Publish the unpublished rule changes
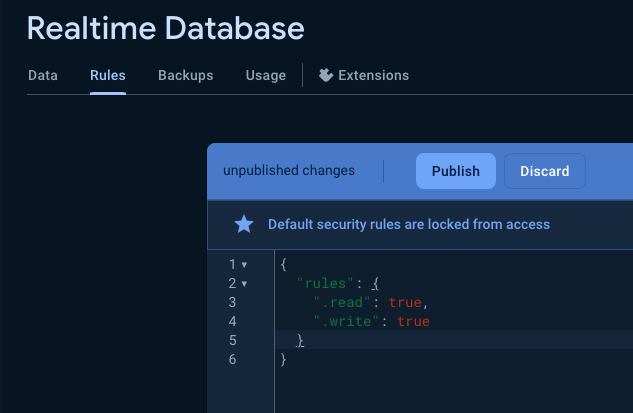Screen dimensions: 633x413 (x=456, y=171)
